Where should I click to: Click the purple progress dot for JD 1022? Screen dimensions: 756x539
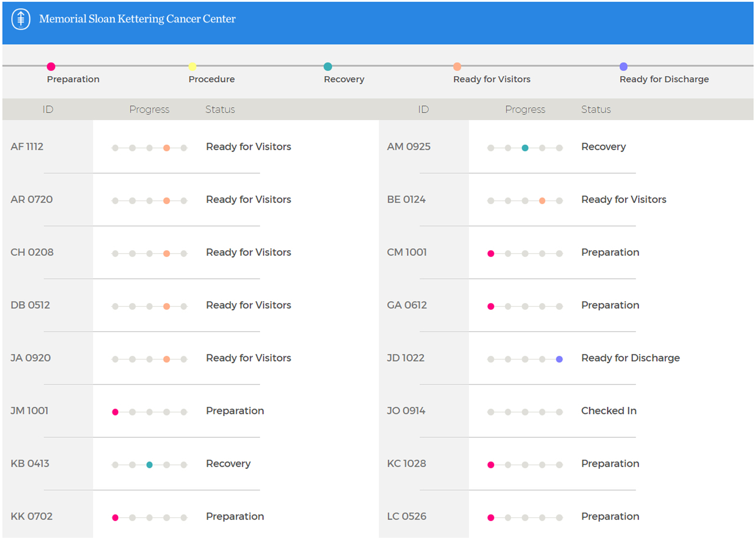[559, 359]
